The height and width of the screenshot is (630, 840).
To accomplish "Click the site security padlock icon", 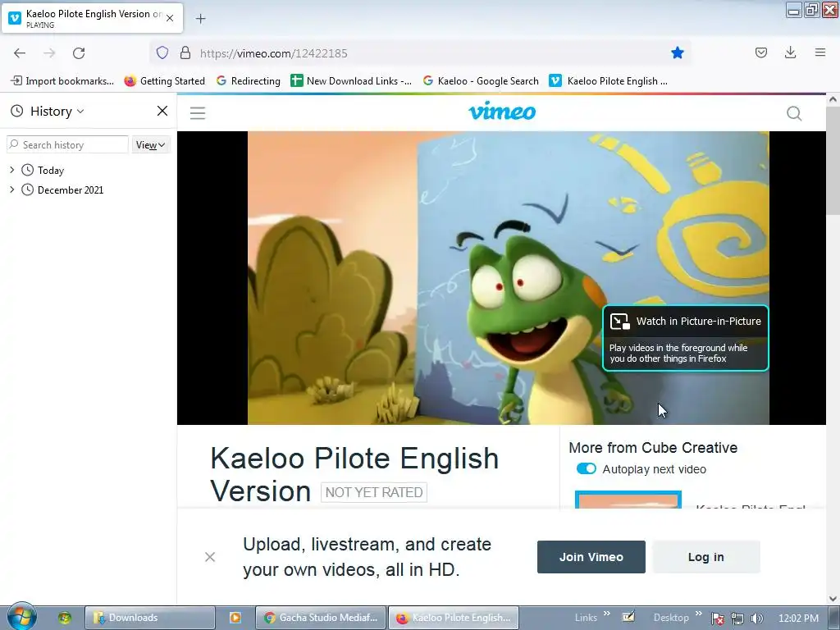I will tap(185, 52).
